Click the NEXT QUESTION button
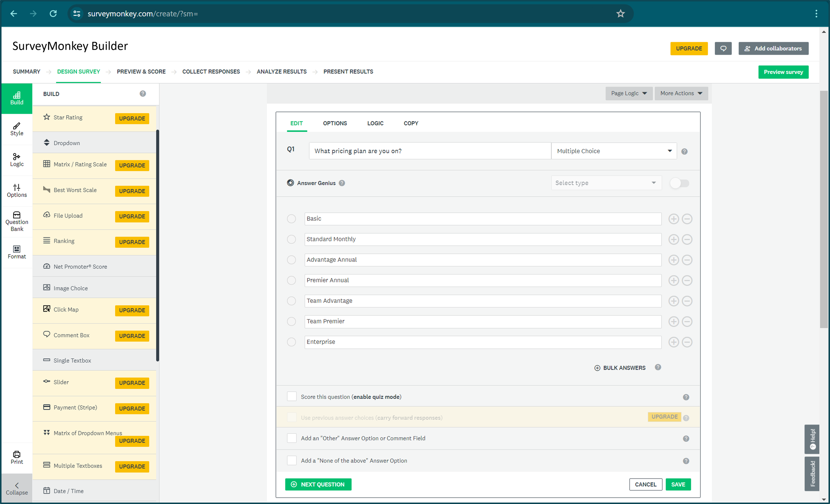This screenshot has height=504, width=830. [318, 484]
